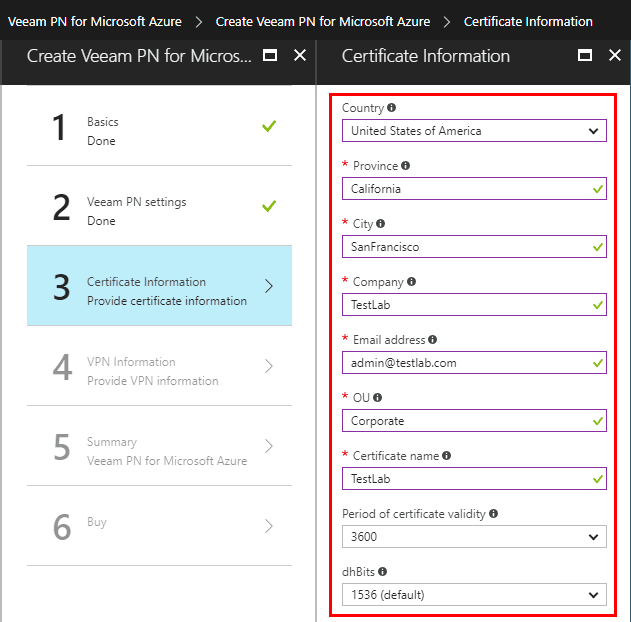Click the dhBits info icon

coord(383,572)
